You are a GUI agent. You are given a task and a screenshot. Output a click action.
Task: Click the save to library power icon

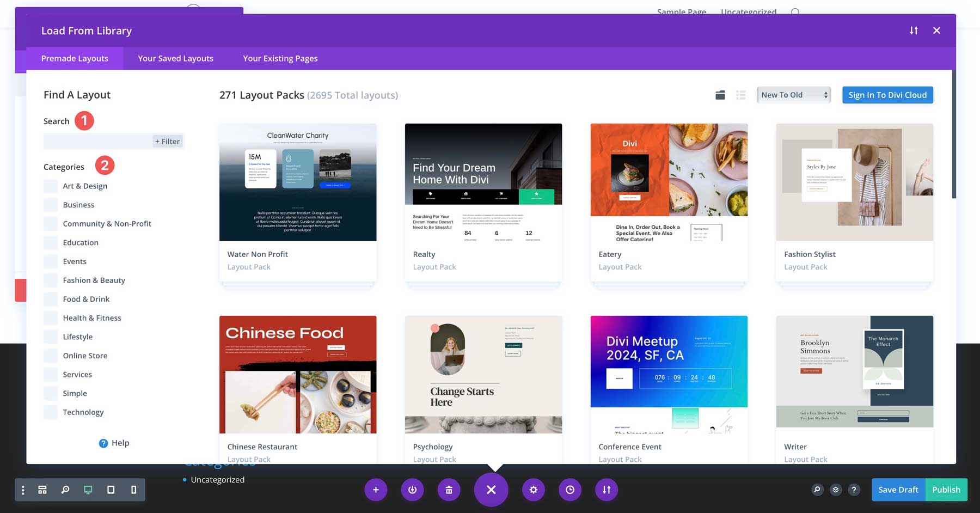(412, 490)
